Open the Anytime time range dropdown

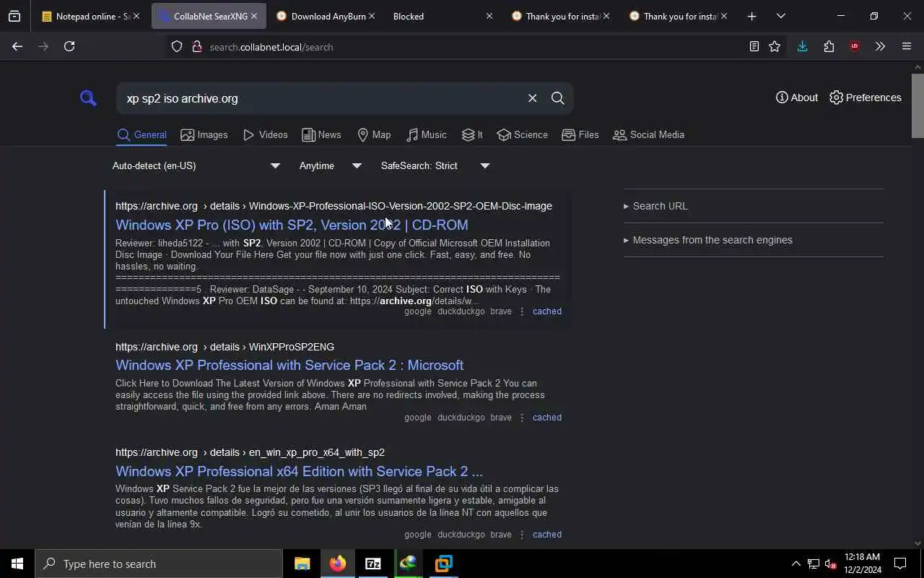(330, 165)
